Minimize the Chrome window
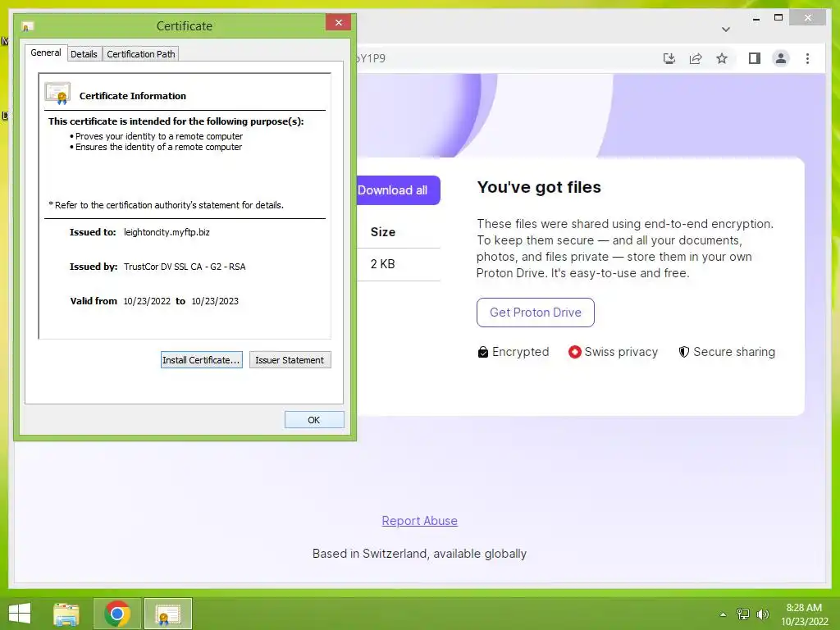Screen dimensions: 840x630 tap(756, 18)
